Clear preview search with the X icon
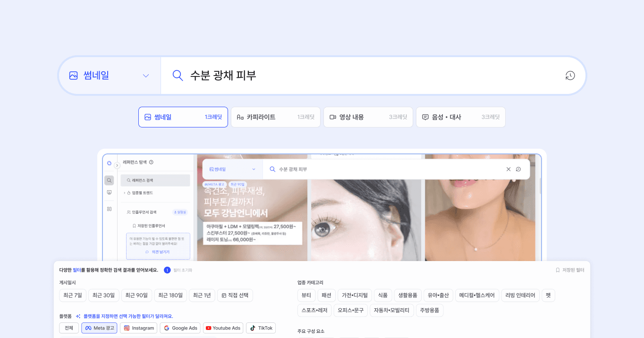Image resolution: width=644 pixels, height=338 pixels. pyautogui.click(x=508, y=169)
